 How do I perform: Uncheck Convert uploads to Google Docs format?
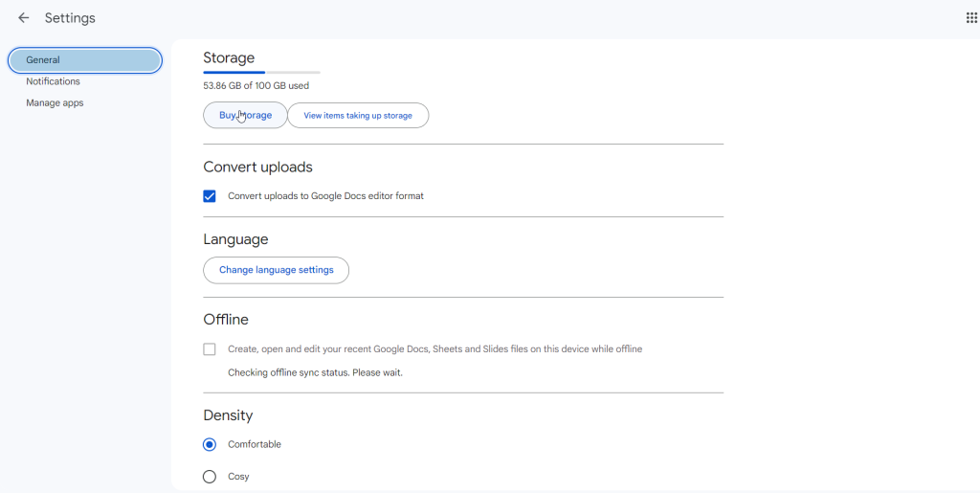[x=210, y=196]
